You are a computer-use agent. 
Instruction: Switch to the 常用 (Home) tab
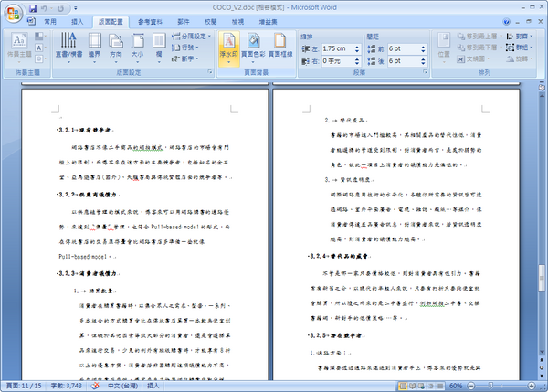click(x=50, y=22)
